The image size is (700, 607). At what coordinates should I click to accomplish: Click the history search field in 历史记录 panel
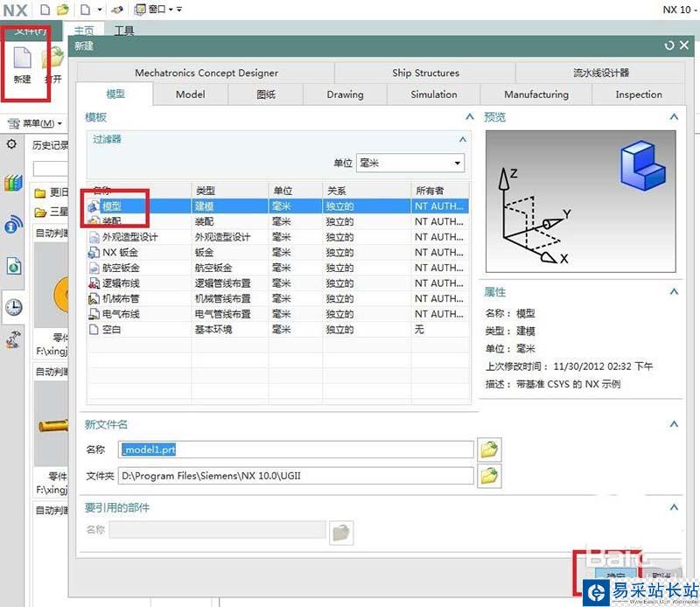(x=51, y=169)
